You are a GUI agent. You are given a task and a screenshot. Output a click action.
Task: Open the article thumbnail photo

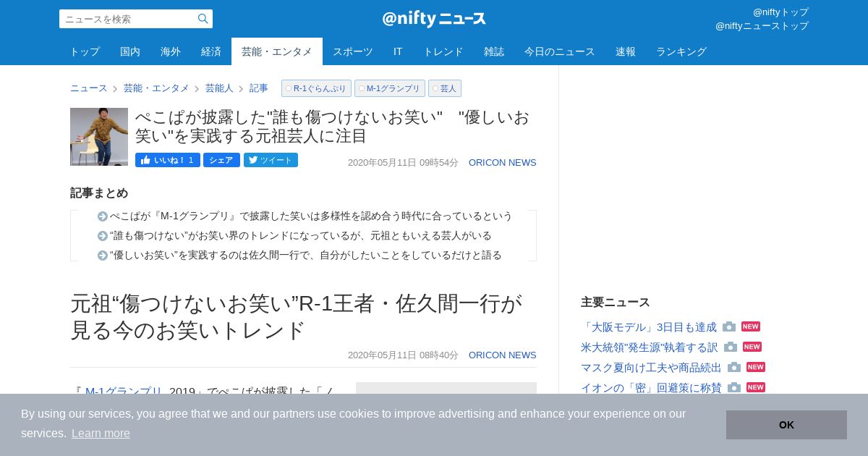(99, 137)
